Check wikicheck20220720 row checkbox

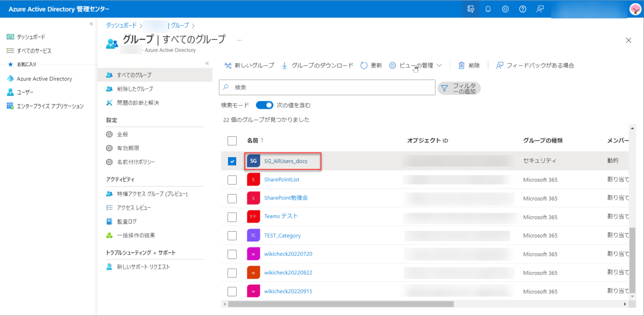pos(232,254)
